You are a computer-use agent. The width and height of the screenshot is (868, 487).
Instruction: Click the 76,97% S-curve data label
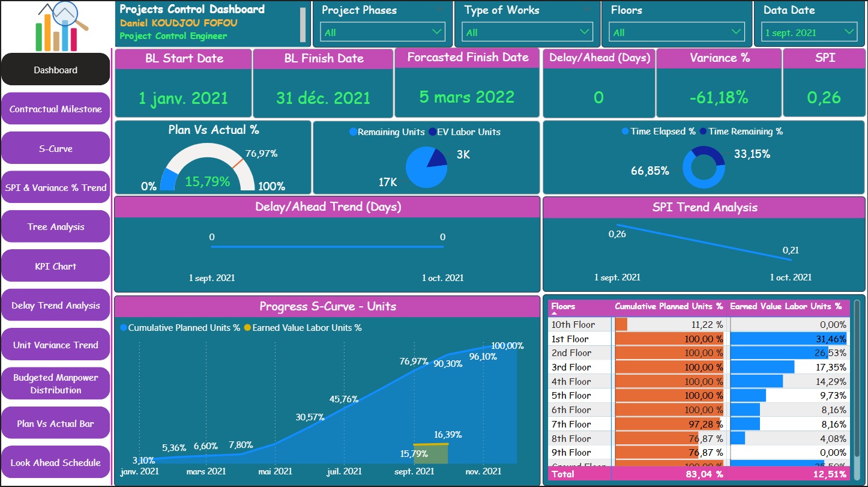click(414, 361)
